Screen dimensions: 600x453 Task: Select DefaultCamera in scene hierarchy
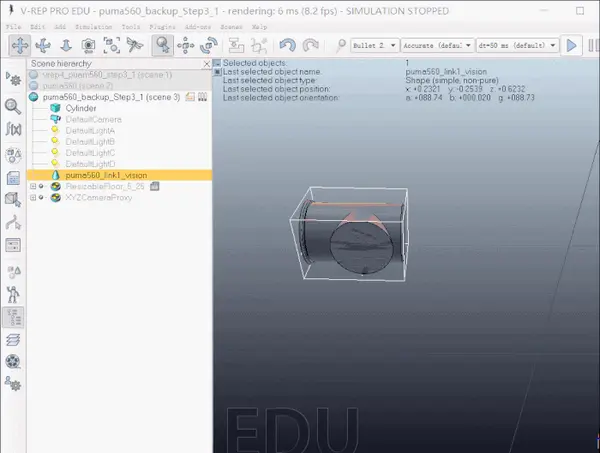click(93, 119)
